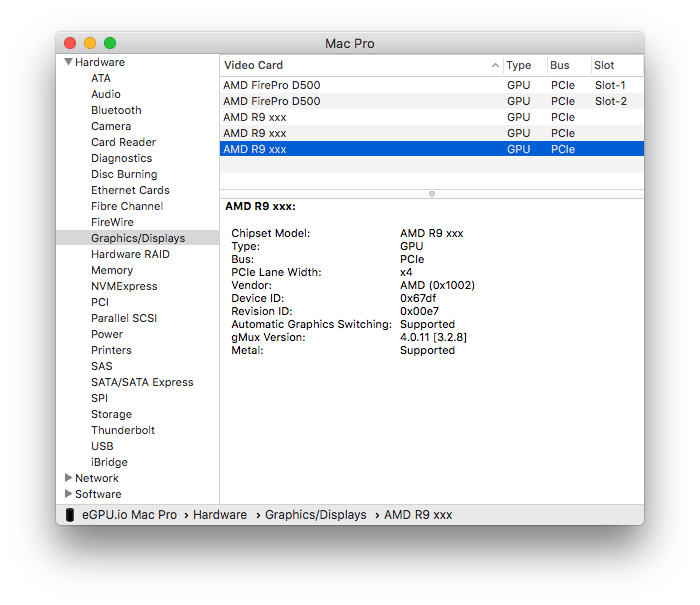Image resolution: width=700 pixels, height=605 pixels.
Task: Select Fibre Channel entry
Action: coord(127,206)
